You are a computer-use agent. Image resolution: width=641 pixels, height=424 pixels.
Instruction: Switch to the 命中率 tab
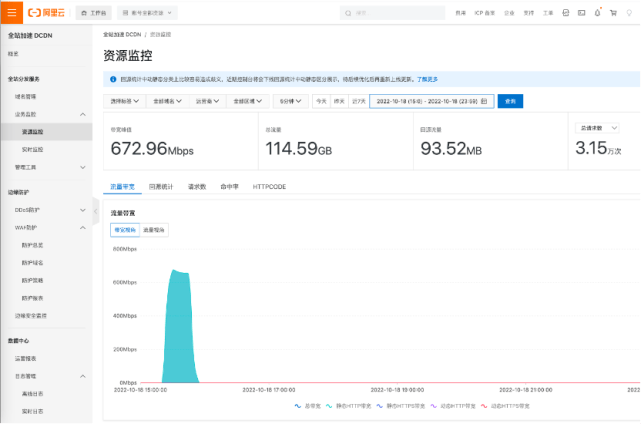(x=231, y=187)
